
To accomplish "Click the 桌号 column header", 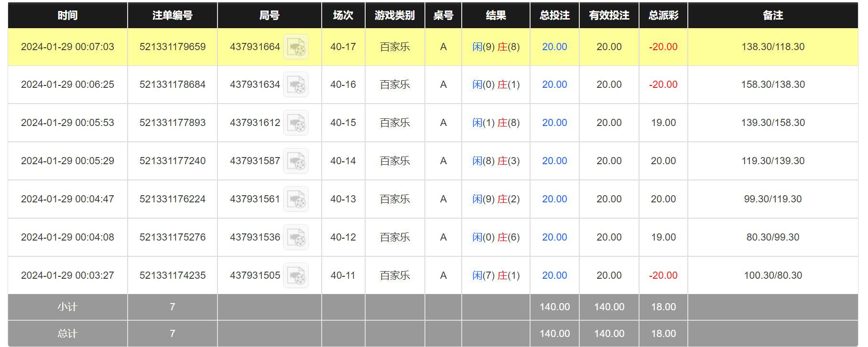I will point(443,15).
